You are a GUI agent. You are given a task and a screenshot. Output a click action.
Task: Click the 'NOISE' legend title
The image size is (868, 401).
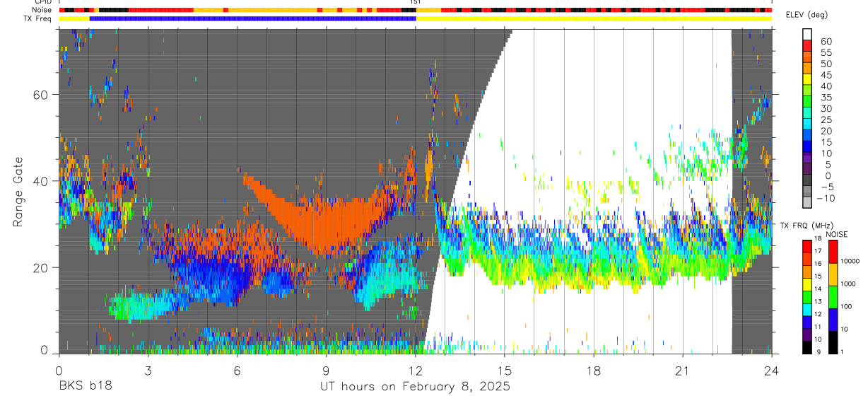(838, 234)
